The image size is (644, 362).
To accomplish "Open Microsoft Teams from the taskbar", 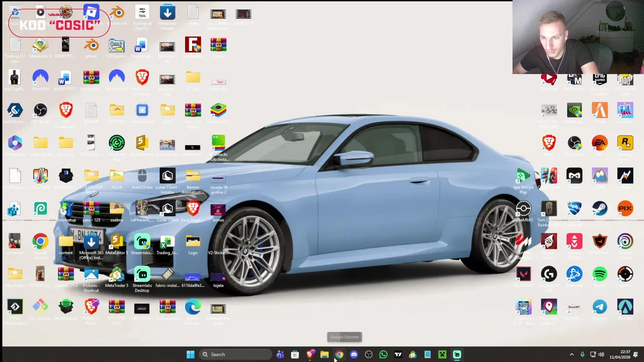I will pyautogui.click(x=280, y=354).
